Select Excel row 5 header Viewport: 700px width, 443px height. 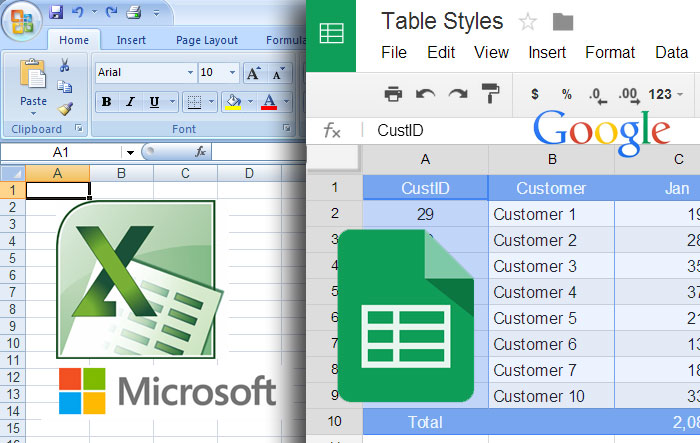click(x=12, y=258)
